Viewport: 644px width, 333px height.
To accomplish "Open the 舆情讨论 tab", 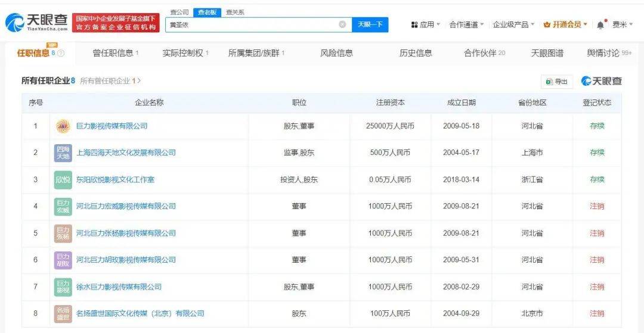I will tap(609, 53).
